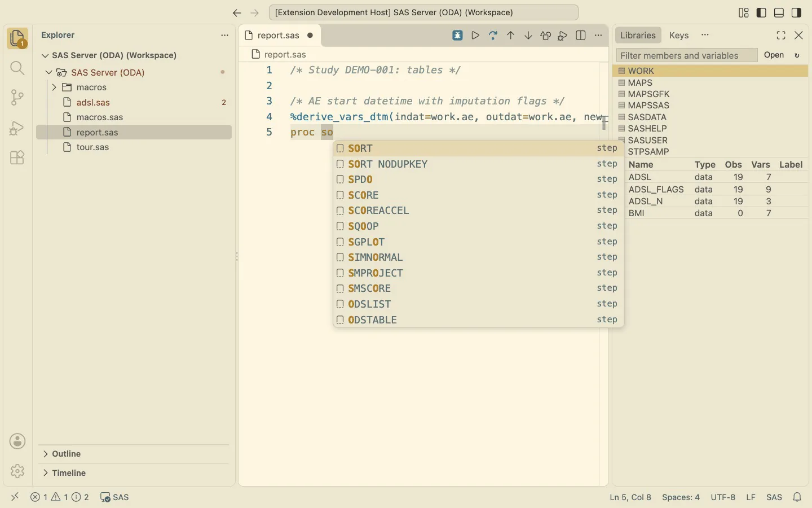Open the Accounts menu icon
812x508 pixels.
(x=17, y=441)
